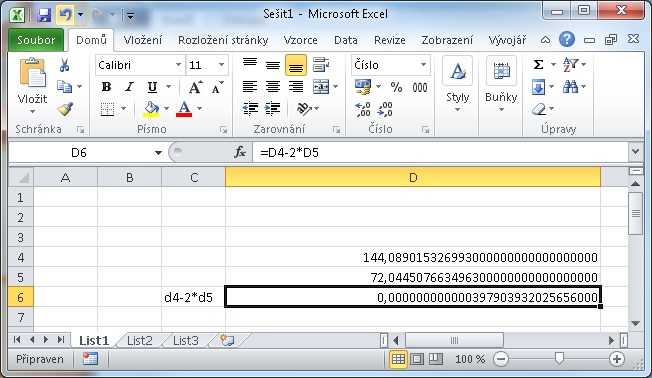
Task: Open Find and Select binoculars icon
Action: [570, 87]
